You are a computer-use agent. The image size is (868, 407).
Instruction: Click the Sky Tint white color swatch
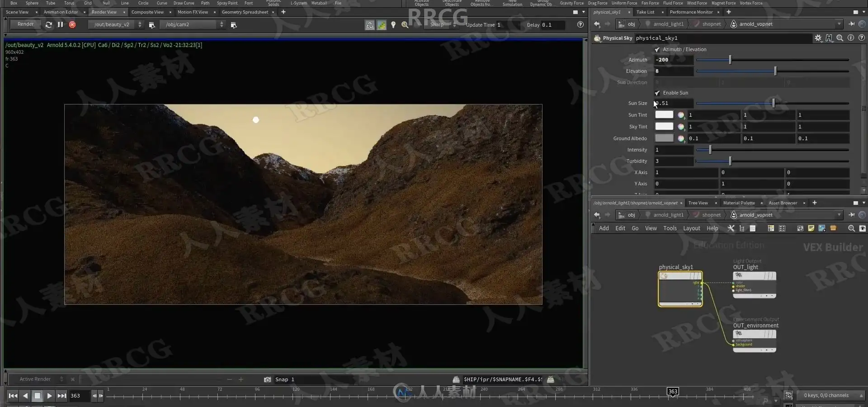664,127
